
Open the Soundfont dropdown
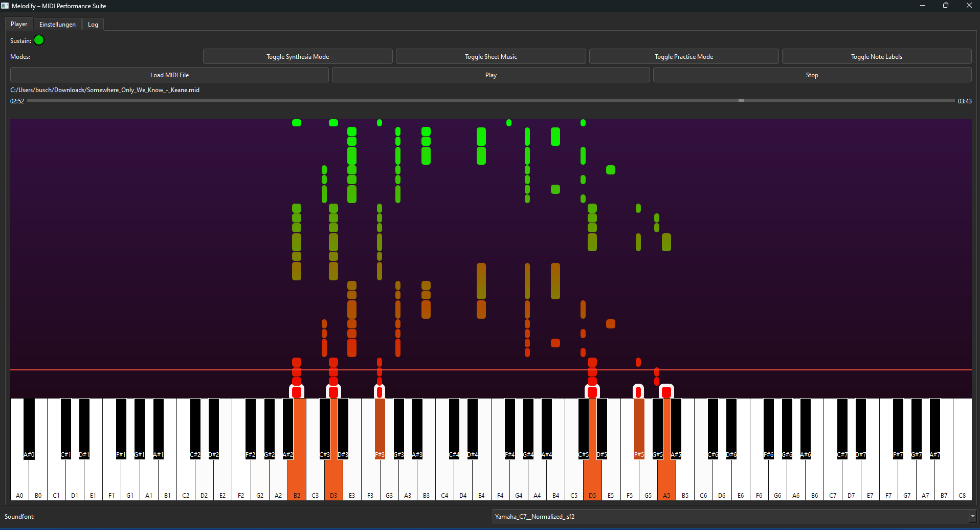[971, 516]
